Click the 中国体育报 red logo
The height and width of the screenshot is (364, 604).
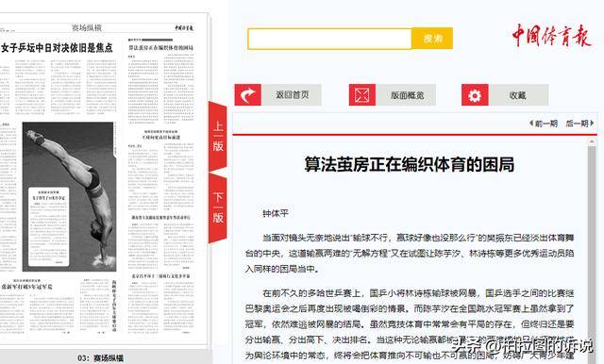click(x=551, y=36)
